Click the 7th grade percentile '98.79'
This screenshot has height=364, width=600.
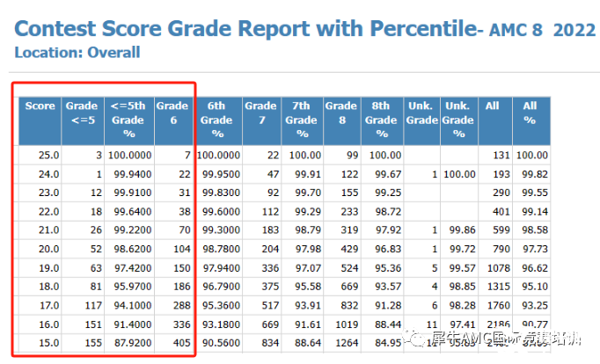(308, 230)
